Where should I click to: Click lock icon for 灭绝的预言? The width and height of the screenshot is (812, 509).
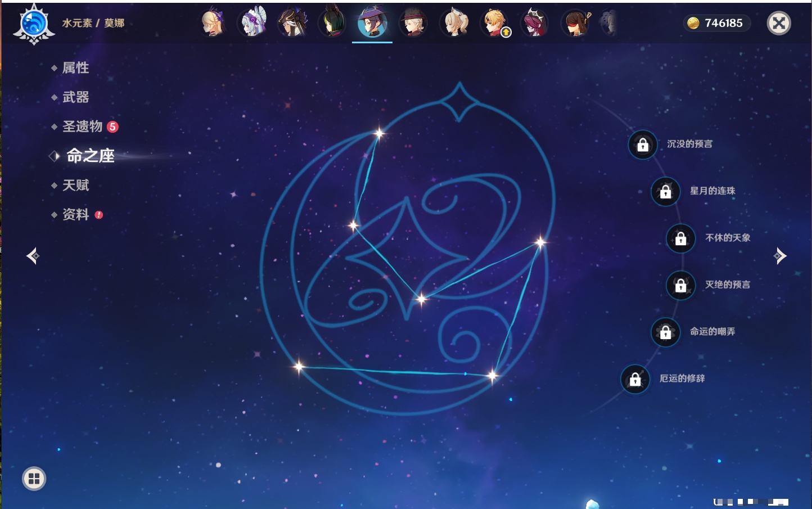[681, 285]
